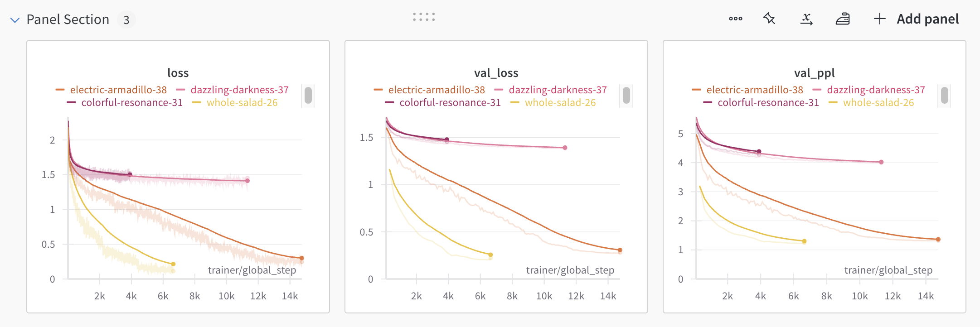Click the orange swatch for electric-armadillo-38 in val_ppl
Screen dimensions: 980x327
coord(697,90)
